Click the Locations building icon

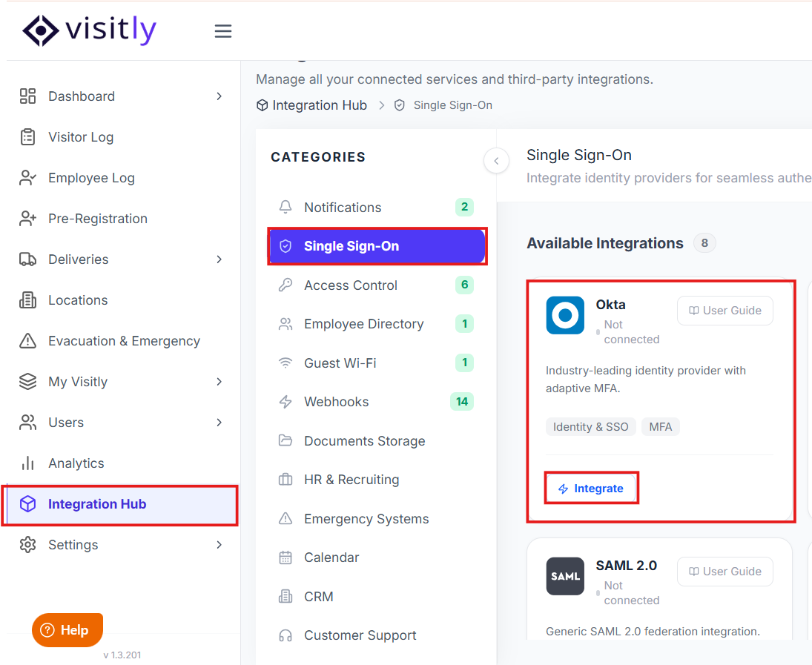pos(28,300)
